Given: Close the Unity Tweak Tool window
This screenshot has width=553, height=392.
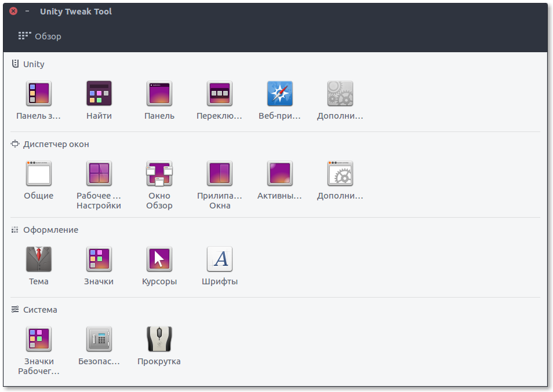Looking at the screenshot, I should 13,11.
